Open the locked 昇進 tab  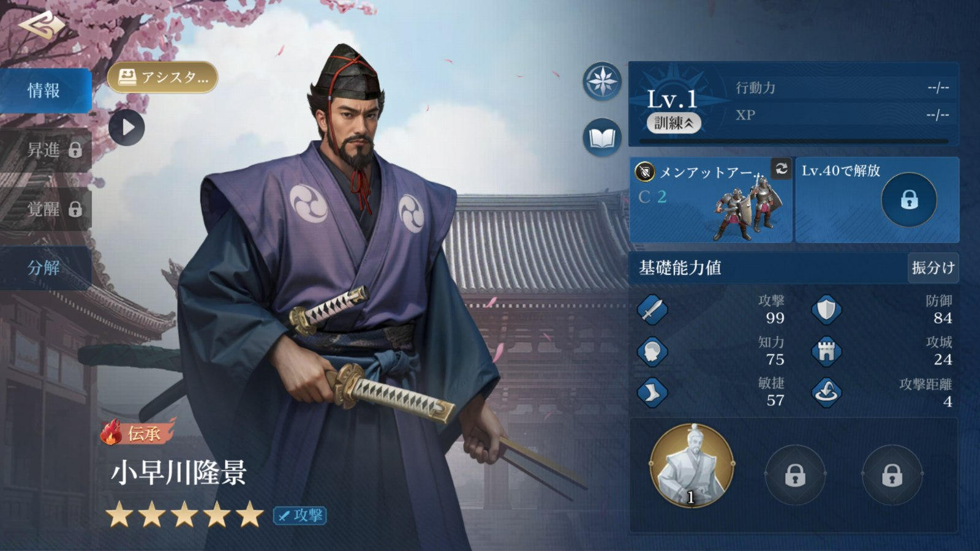click(x=45, y=150)
